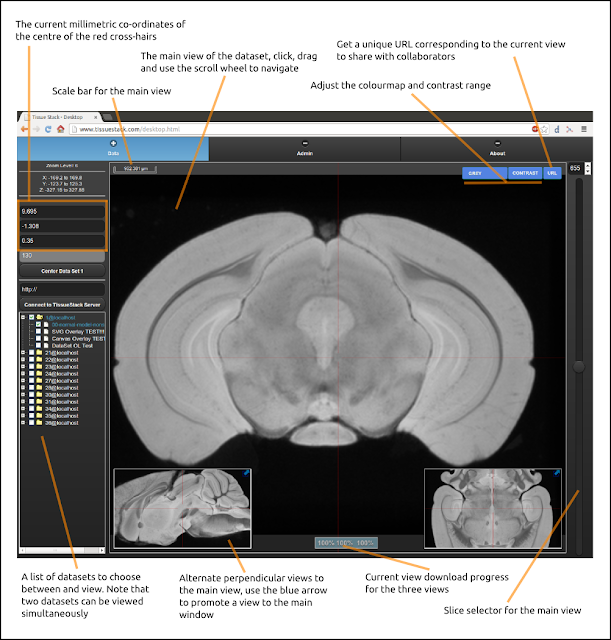Check the Canvas Overlay TEST checkbox
This screenshot has height=640, width=611.
(38, 338)
